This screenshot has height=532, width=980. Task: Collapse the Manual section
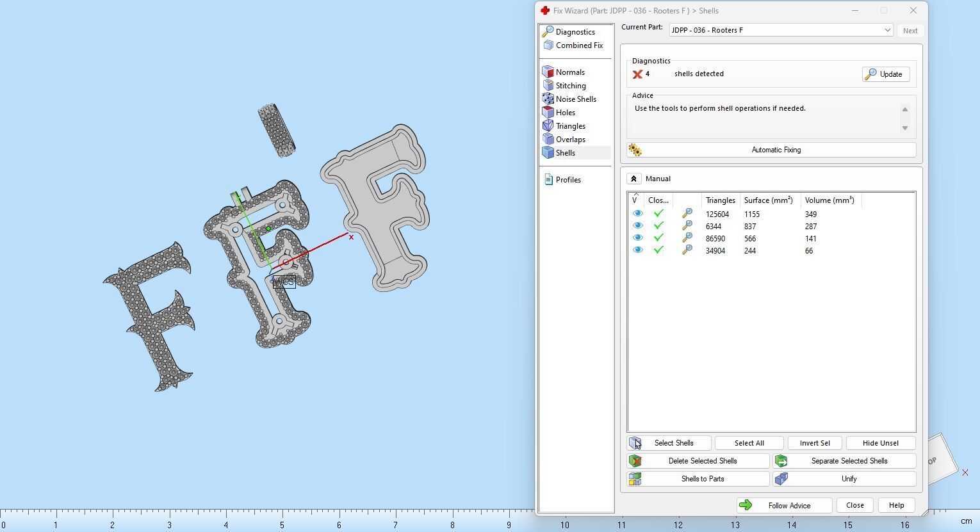(633, 179)
